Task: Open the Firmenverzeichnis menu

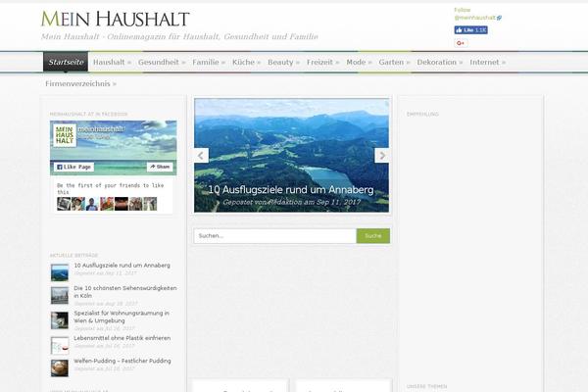Action: click(80, 83)
